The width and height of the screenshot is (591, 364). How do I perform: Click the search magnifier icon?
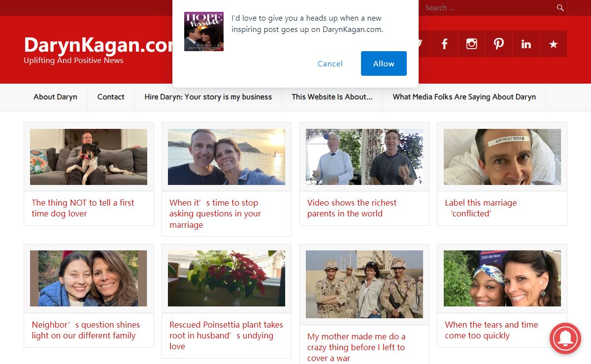(x=560, y=8)
